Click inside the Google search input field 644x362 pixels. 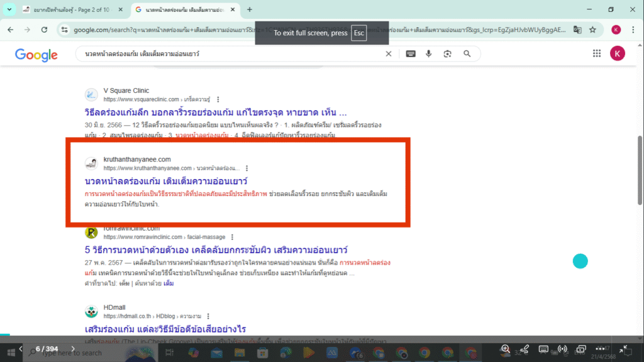pyautogui.click(x=220, y=53)
